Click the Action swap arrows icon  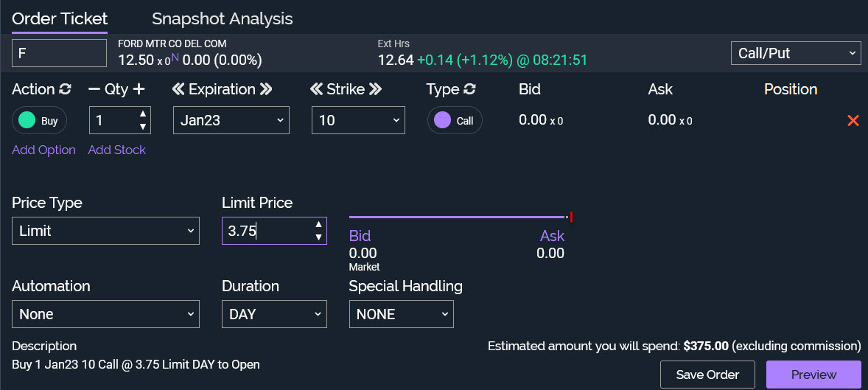(65, 89)
